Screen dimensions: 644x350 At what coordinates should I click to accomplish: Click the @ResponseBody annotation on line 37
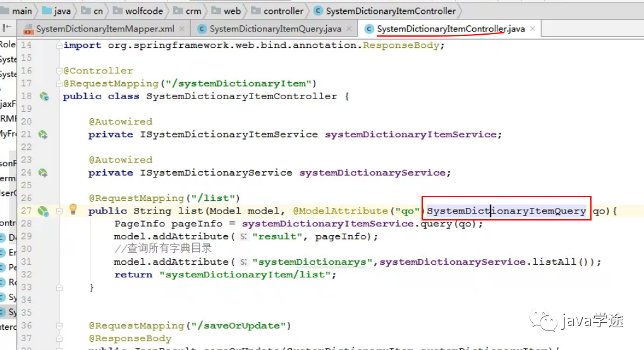click(x=130, y=339)
